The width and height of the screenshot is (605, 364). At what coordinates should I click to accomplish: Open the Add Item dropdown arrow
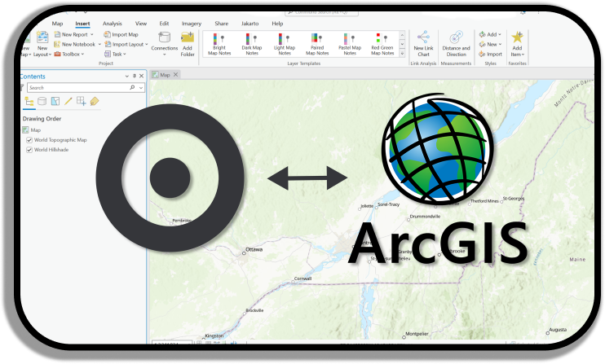[523, 55]
